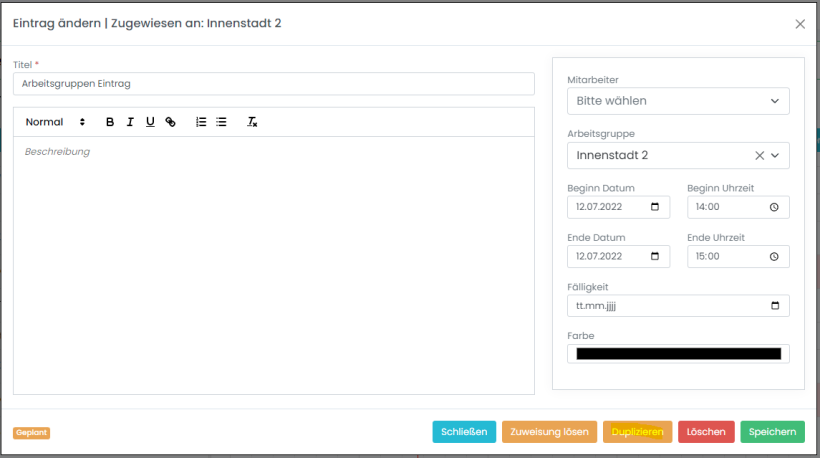820x458 pixels.
Task: Click the Speichern button
Action: pos(772,432)
